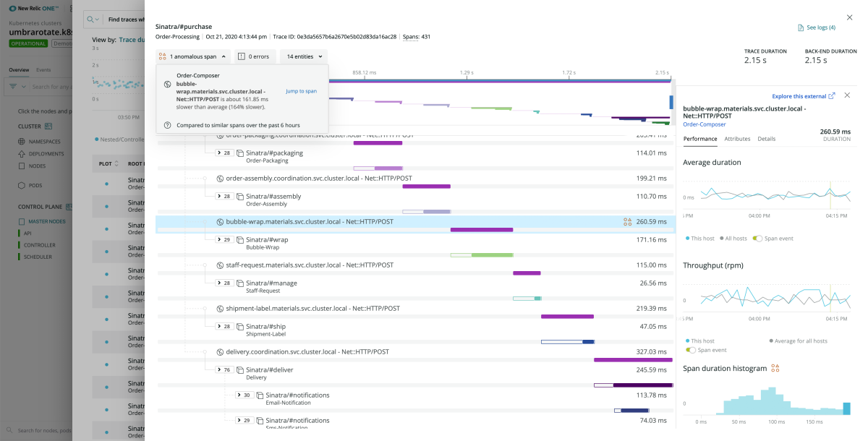Click the globe icon on staff-request span
The image size is (868, 441).
pos(220,265)
